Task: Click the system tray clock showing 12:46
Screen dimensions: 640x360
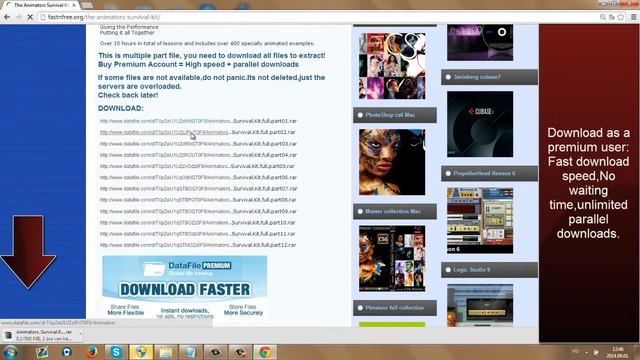Action: pos(618,352)
